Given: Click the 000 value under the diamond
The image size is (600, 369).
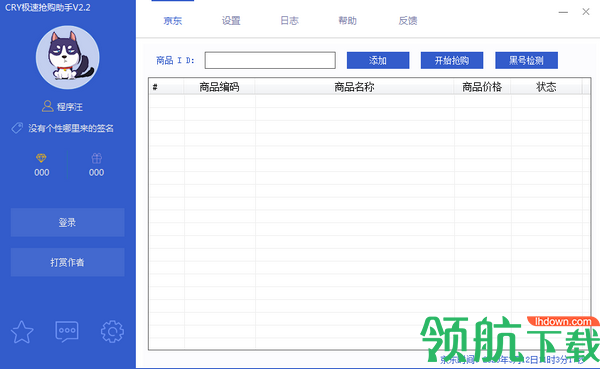Looking at the screenshot, I should click(x=41, y=173).
